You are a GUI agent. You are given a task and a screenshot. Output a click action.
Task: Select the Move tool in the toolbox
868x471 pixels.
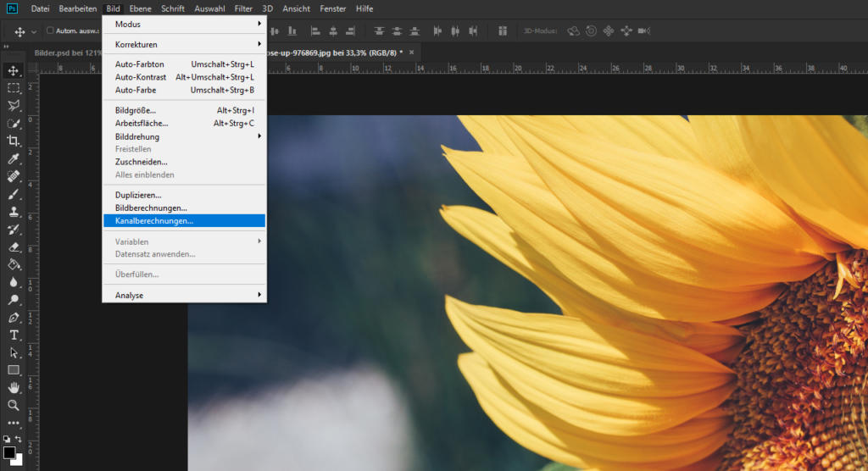click(14, 70)
